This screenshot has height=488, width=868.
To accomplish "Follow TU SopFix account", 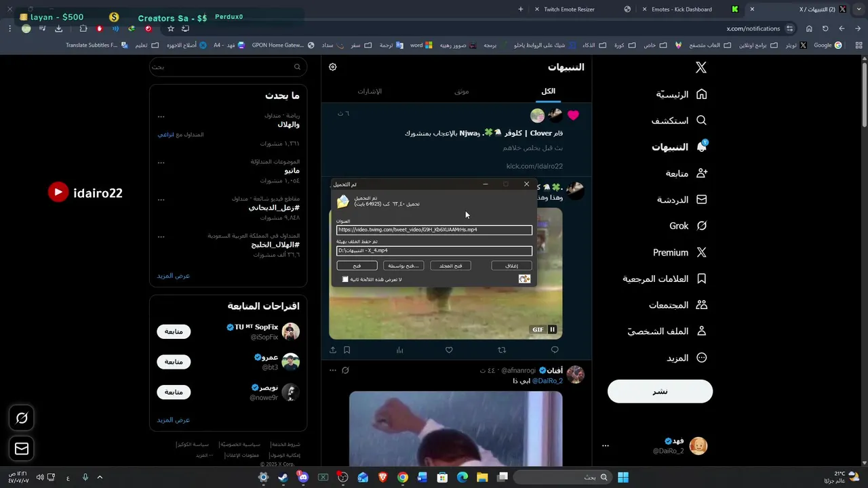I will pos(174,331).
